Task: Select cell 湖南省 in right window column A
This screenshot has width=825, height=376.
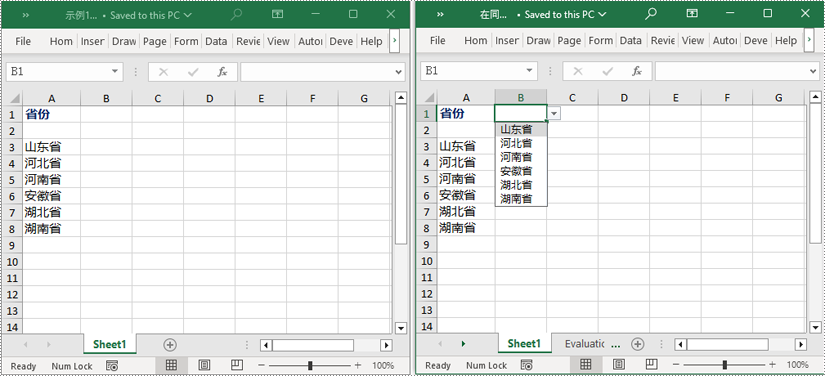Action: click(466, 228)
